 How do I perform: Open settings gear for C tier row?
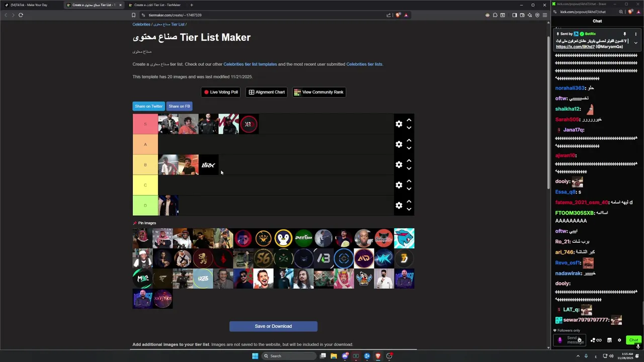click(x=399, y=185)
